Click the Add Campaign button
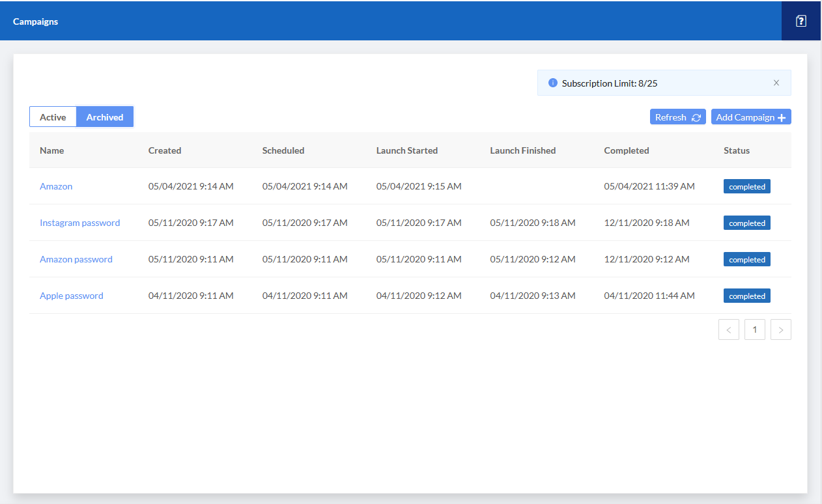822x504 pixels. pos(746,117)
